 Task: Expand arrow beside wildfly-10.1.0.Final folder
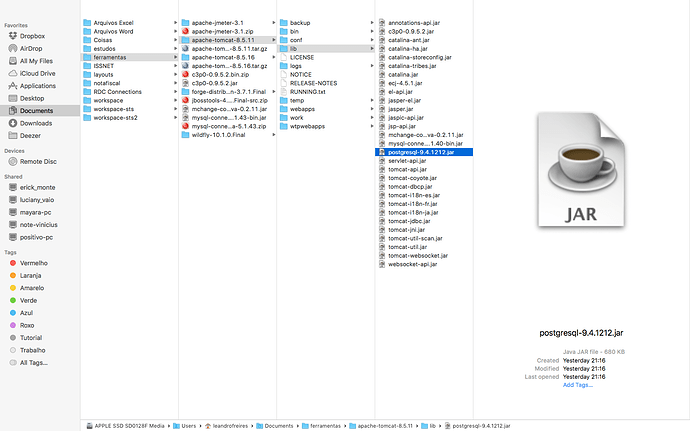(273, 135)
